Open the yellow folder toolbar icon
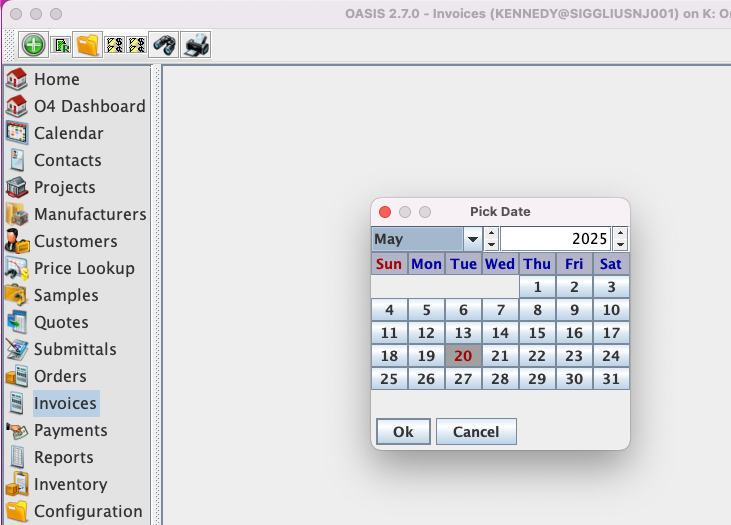Viewport: 731px width, 525px height. pos(88,45)
